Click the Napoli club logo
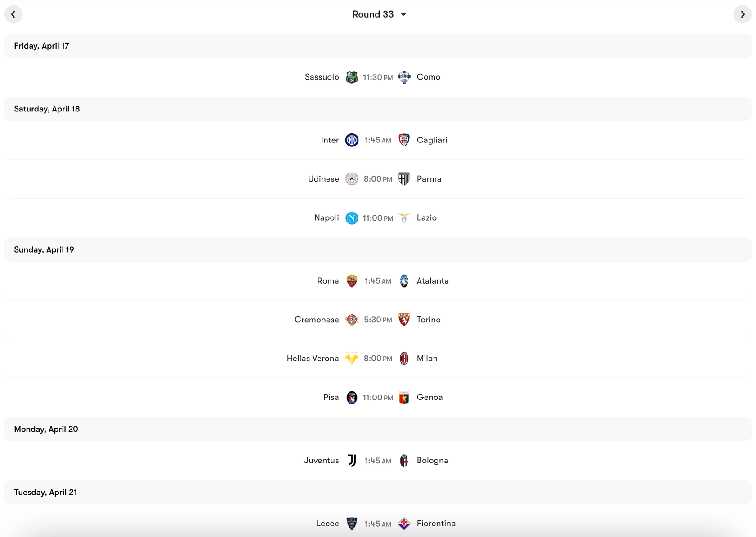The image size is (756, 537). click(x=352, y=218)
